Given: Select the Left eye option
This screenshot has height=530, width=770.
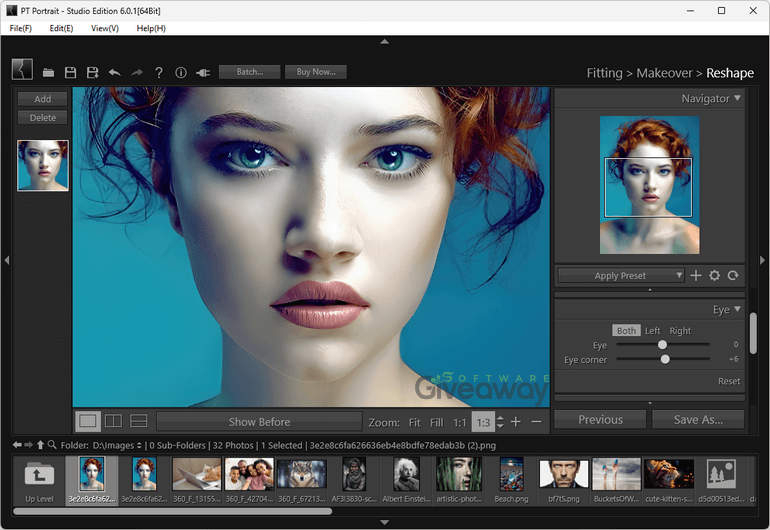Looking at the screenshot, I should click(652, 331).
